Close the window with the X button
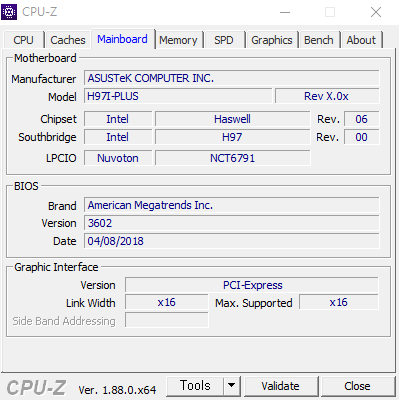 (376, 12)
